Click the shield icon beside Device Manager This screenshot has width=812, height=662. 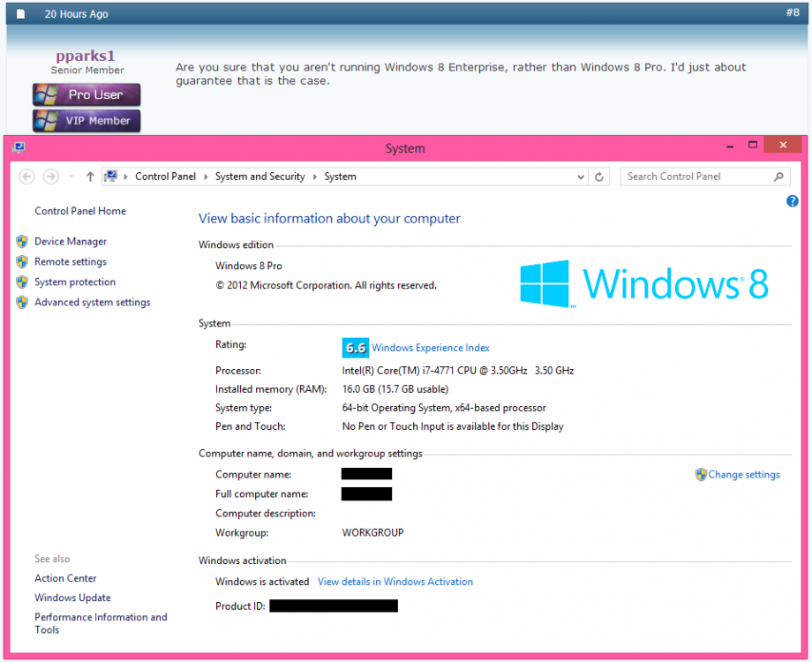click(22, 241)
